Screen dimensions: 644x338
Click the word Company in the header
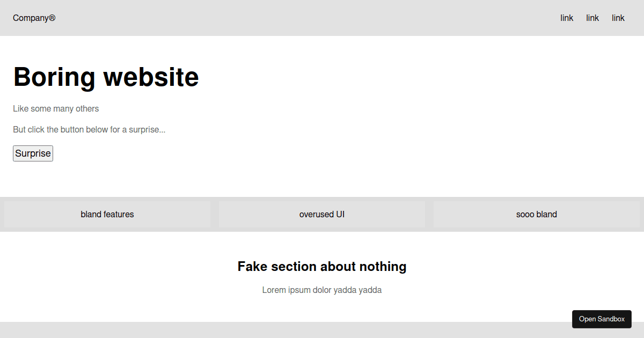tap(31, 18)
